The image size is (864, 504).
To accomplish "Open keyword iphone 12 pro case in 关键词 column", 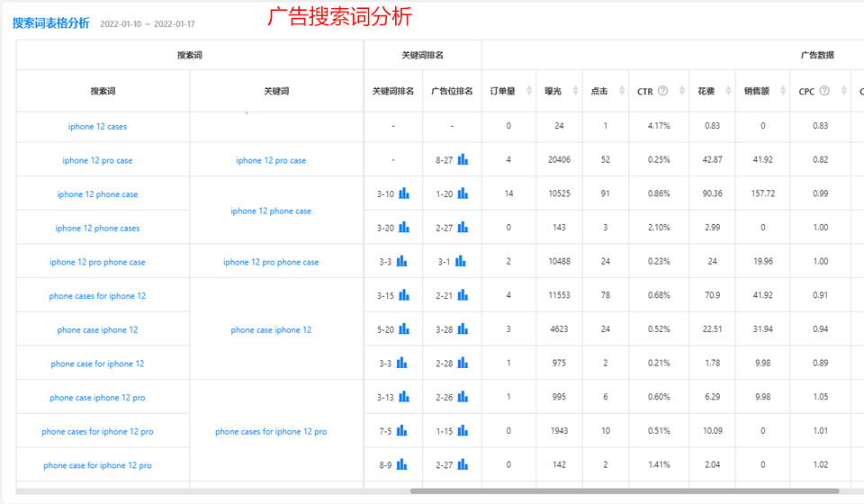I will (x=271, y=160).
